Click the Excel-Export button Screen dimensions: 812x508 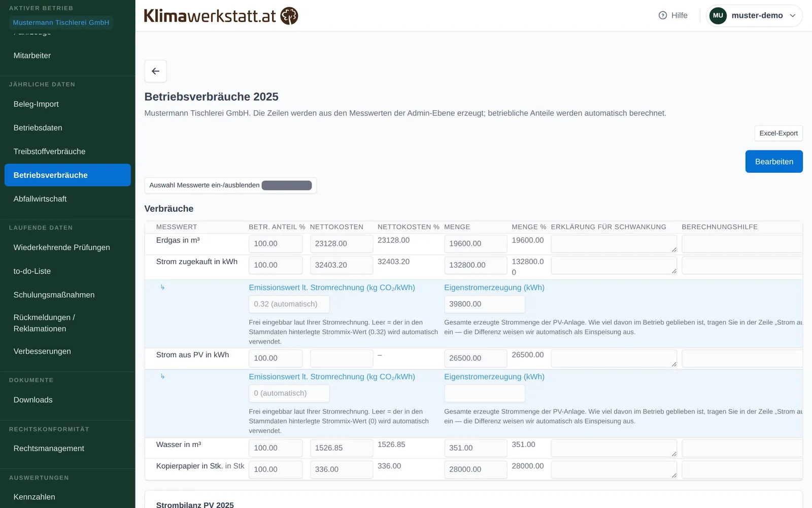(x=779, y=133)
